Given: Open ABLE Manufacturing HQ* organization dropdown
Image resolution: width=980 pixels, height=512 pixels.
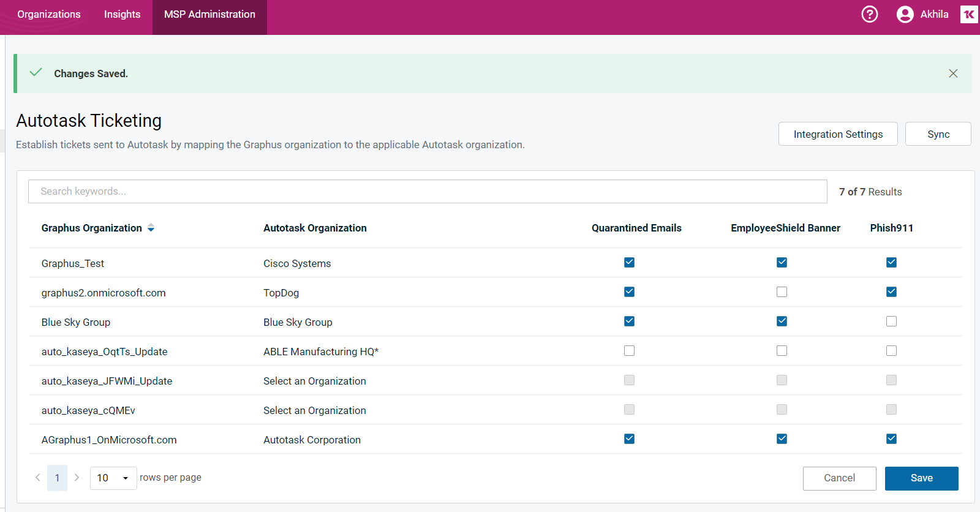Looking at the screenshot, I should click(x=321, y=352).
